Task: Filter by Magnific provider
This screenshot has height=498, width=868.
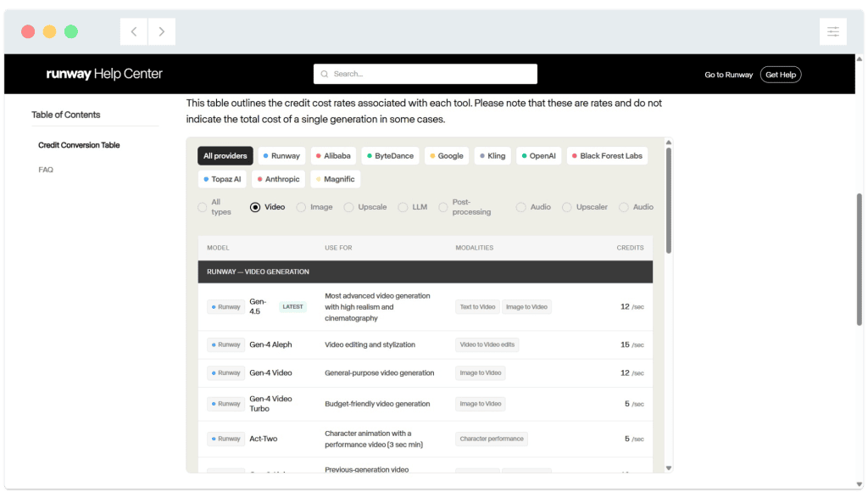Action: point(336,179)
